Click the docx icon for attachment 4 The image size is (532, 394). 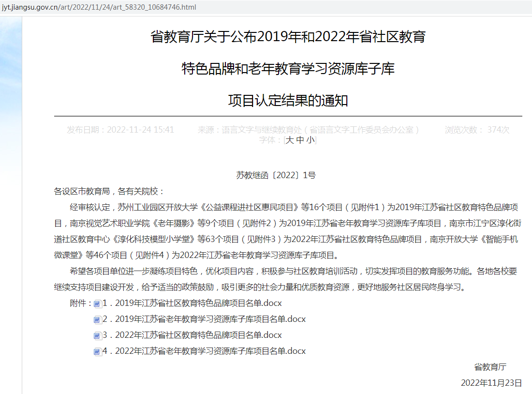click(97, 351)
